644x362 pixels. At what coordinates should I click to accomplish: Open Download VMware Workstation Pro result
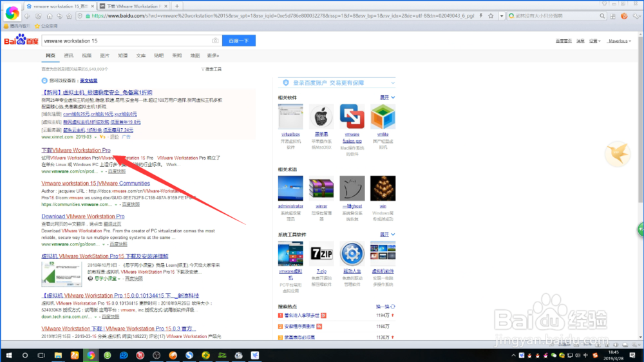(83, 216)
